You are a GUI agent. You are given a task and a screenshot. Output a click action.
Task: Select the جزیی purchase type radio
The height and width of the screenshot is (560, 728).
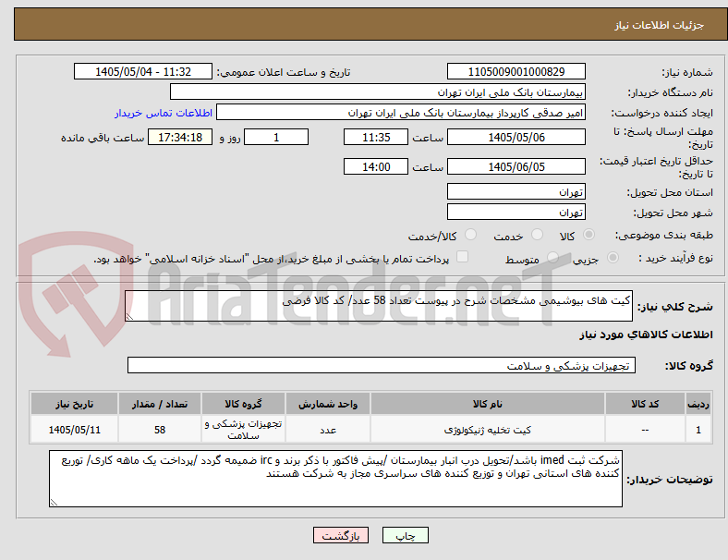[x=613, y=258]
